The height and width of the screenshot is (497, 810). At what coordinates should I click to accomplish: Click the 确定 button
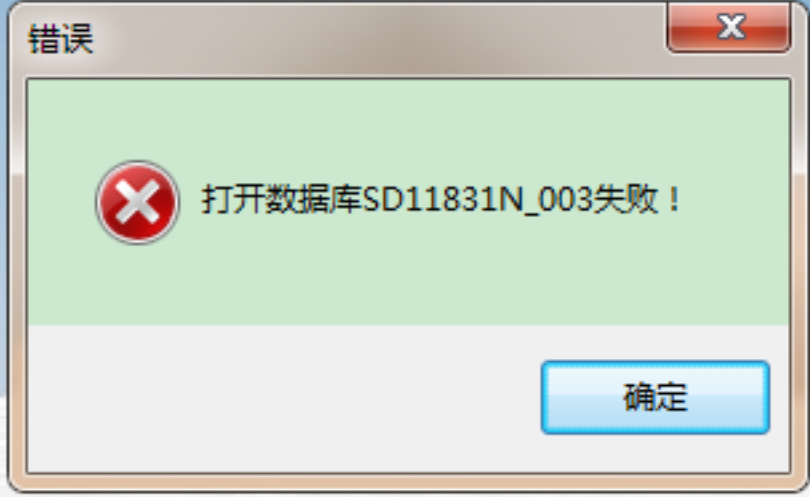pyautogui.click(x=655, y=397)
